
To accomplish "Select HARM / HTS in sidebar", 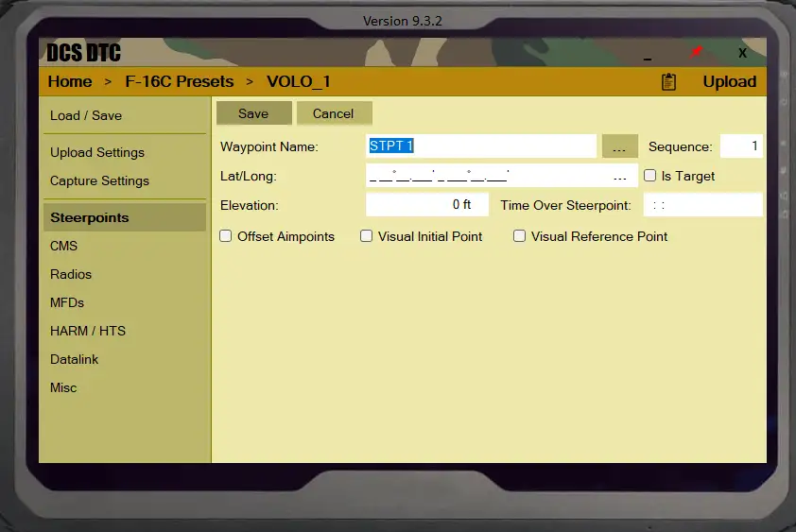I will pyautogui.click(x=125, y=331).
